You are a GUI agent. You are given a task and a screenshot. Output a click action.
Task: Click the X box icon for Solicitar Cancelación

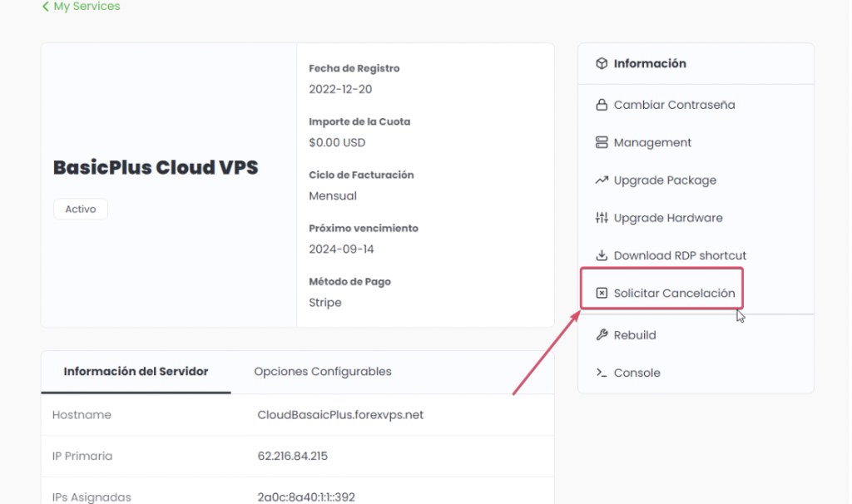[602, 294]
